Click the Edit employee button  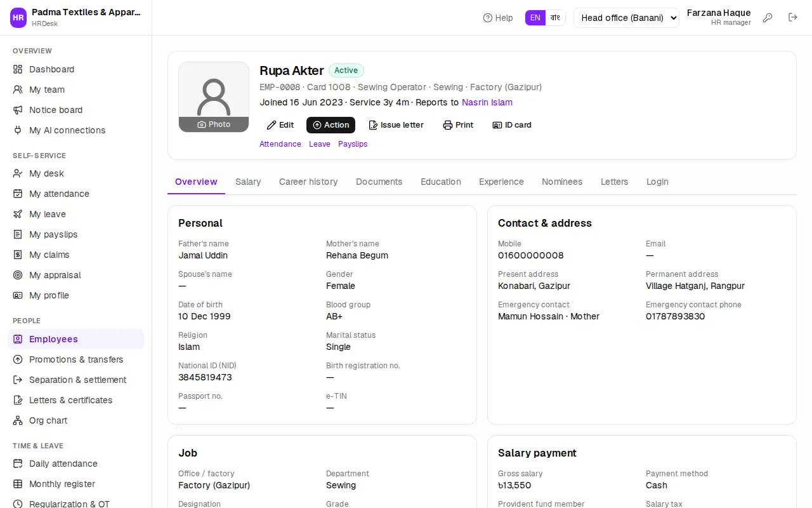click(280, 125)
